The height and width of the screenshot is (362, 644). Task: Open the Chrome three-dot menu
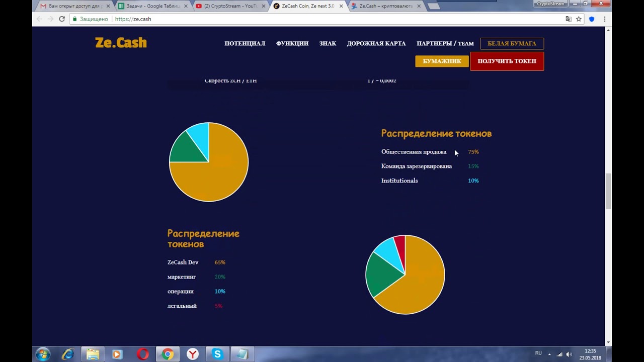click(x=604, y=19)
